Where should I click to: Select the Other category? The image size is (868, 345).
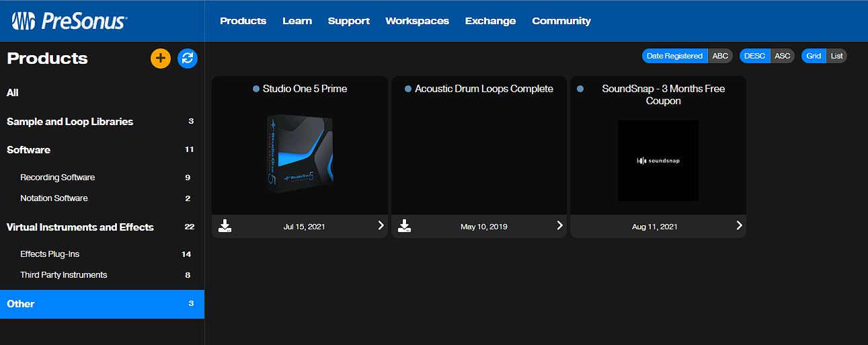(102, 304)
